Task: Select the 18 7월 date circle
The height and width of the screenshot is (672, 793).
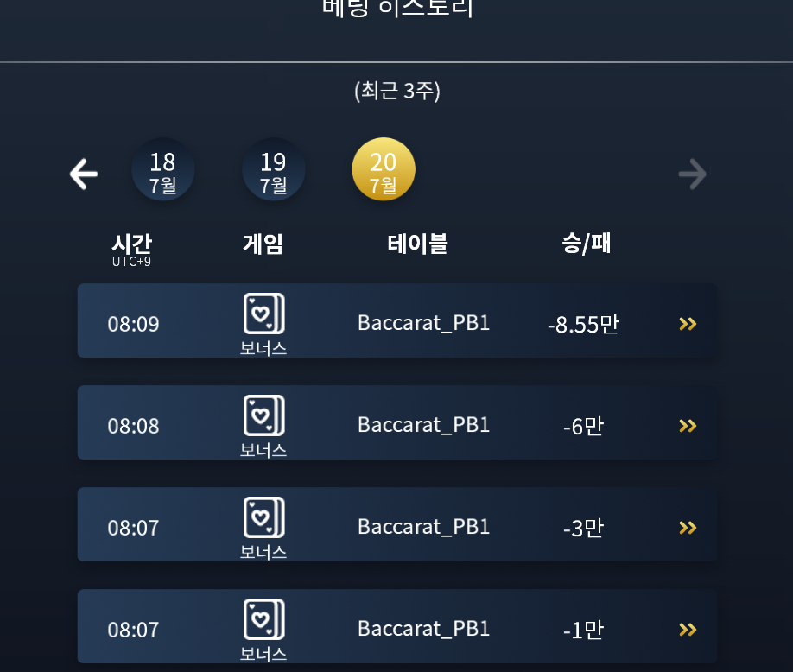Action: [163, 169]
